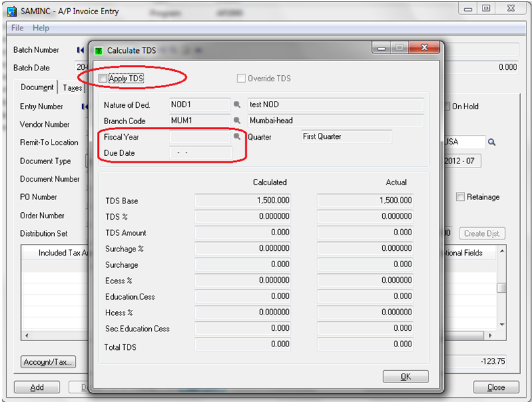The width and height of the screenshot is (532, 402).
Task: Click the finder icon beside Nature of Ded.
Action: pos(237,105)
